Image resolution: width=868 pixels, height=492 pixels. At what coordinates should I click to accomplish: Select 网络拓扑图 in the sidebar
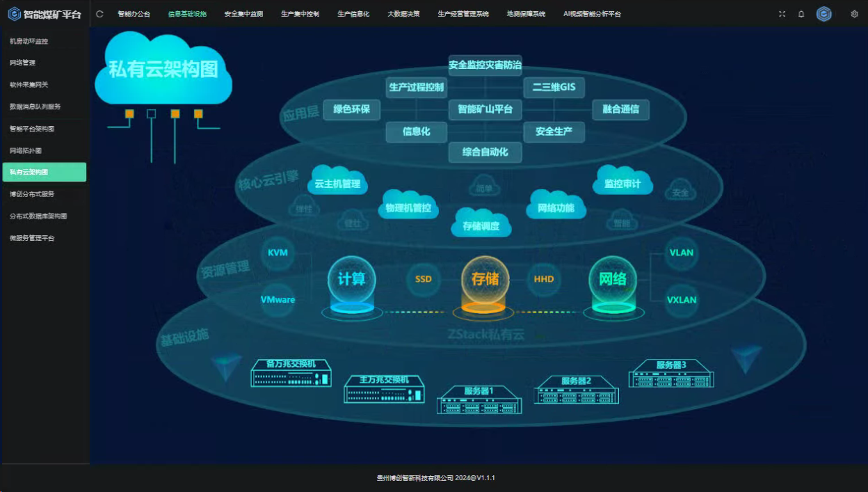point(26,150)
